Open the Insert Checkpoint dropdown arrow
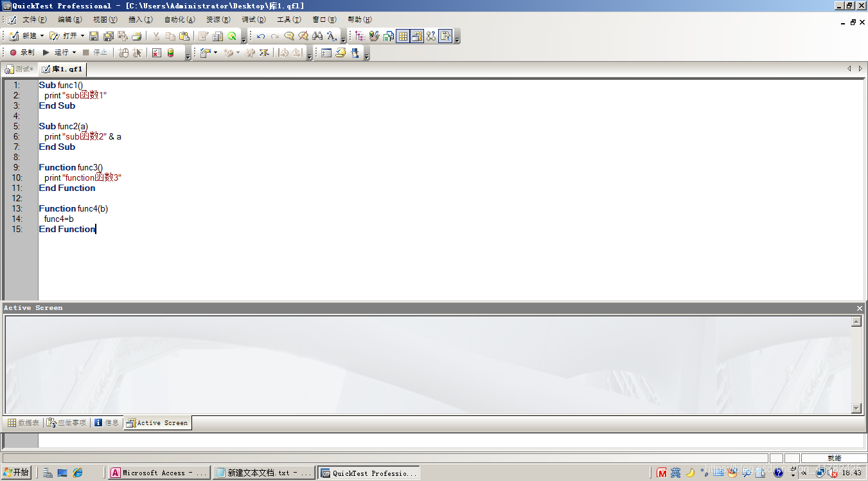This screenshot has height=481, width=868. [x=215, y=52]
